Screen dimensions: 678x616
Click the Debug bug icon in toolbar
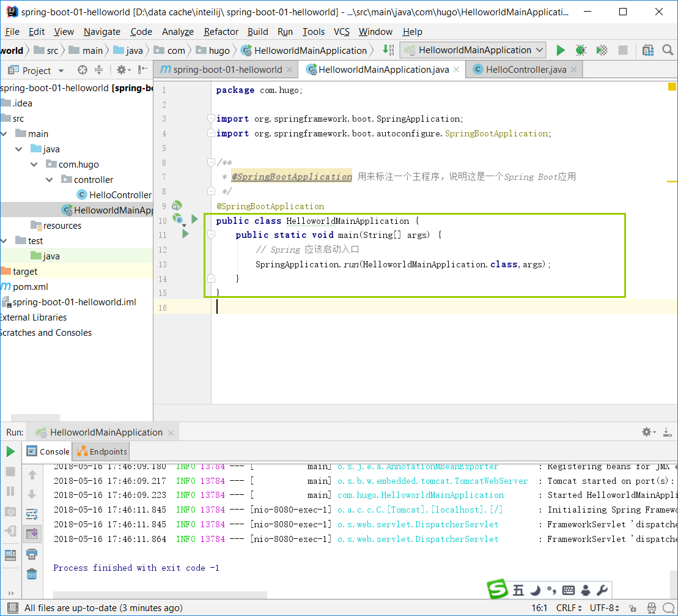point(581,50)
